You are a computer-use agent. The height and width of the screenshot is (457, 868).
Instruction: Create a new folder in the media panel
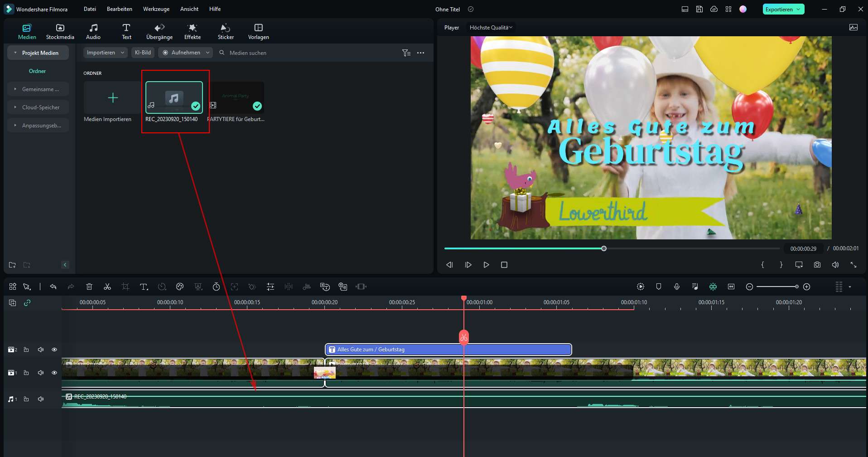click(x=12, y=265)
